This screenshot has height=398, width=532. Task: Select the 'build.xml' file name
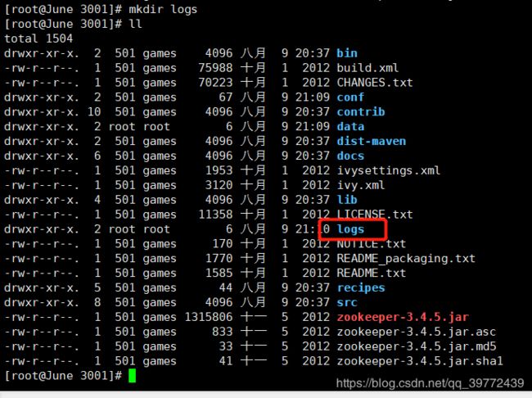coord(367,68)
